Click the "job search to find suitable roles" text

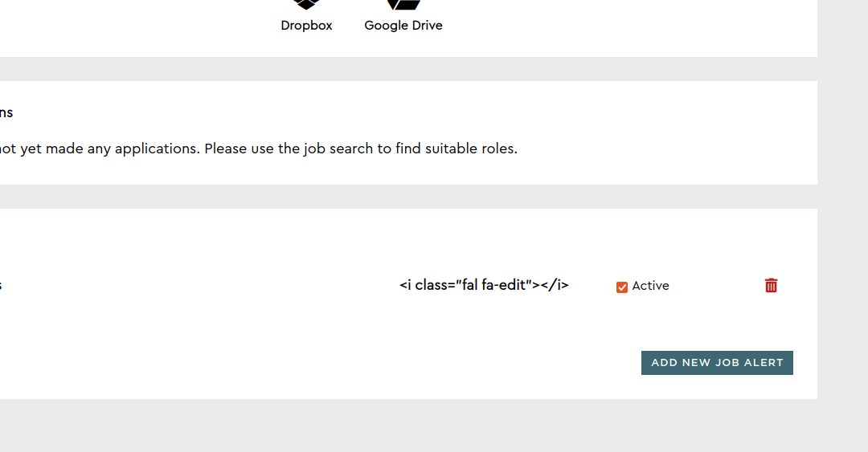click(x=410, y=149)
